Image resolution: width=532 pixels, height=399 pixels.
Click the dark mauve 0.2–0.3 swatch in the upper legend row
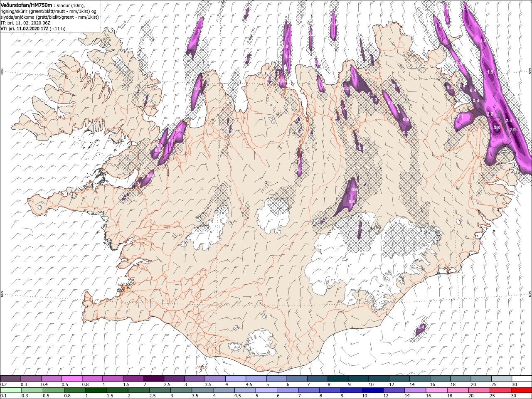[10, 379]
